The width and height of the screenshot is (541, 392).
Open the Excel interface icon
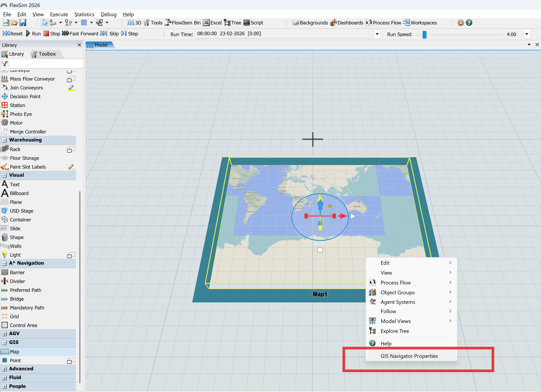206,23
